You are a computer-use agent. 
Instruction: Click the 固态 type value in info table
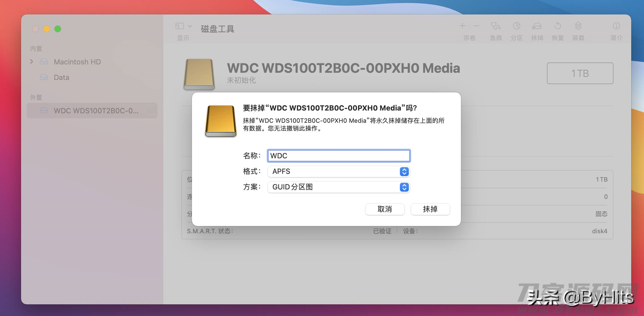[602, 214]
